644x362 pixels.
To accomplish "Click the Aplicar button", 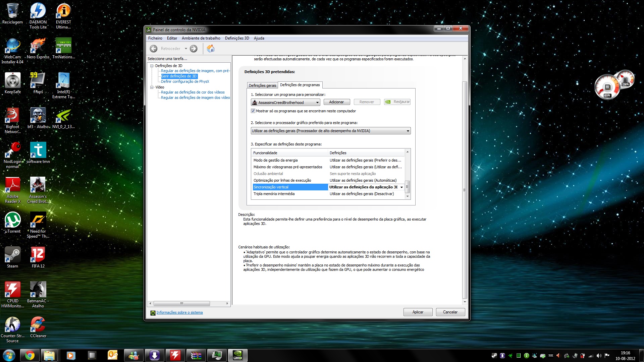I will (418, 312).
